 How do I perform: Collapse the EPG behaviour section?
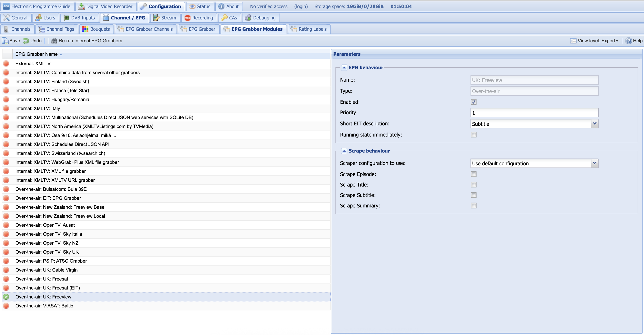click(344, 68)
